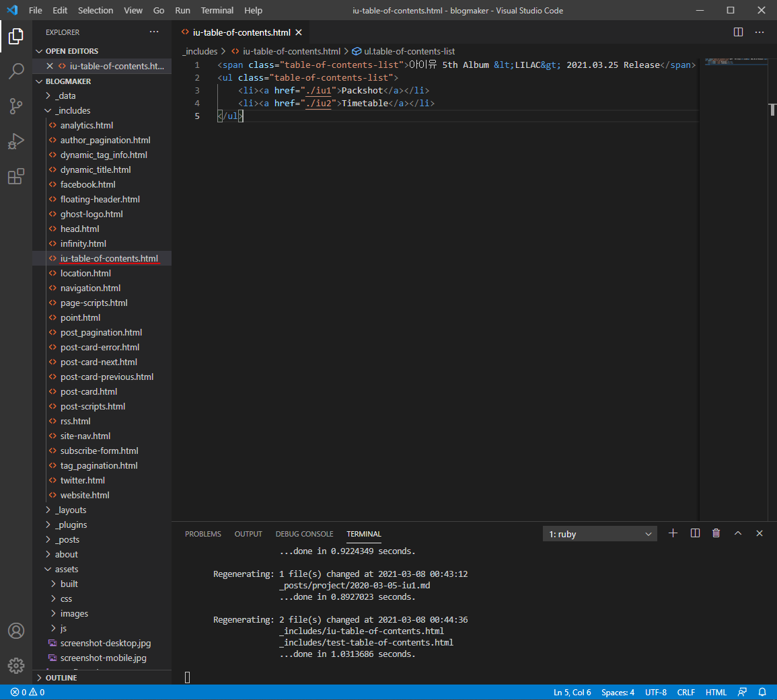Switch to the Problems panel tab
Image resolution: width=777 pixels, height=700 pixels.
tap(203, 534)
